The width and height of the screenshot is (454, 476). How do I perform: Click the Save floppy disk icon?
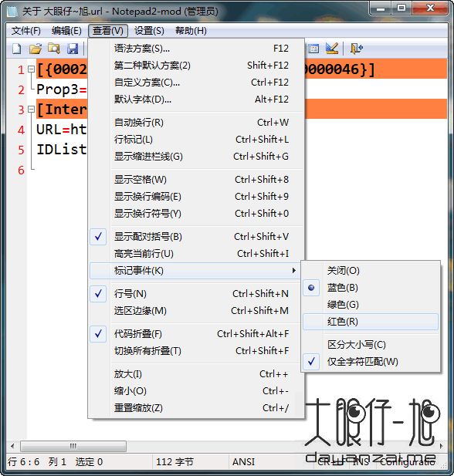tap(73, 49)
